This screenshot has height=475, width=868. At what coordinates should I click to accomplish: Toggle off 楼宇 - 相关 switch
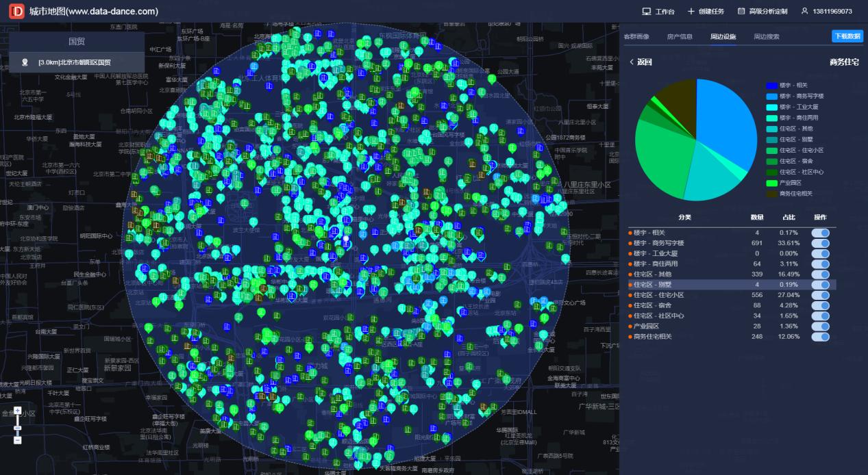[x=820, y=233]
